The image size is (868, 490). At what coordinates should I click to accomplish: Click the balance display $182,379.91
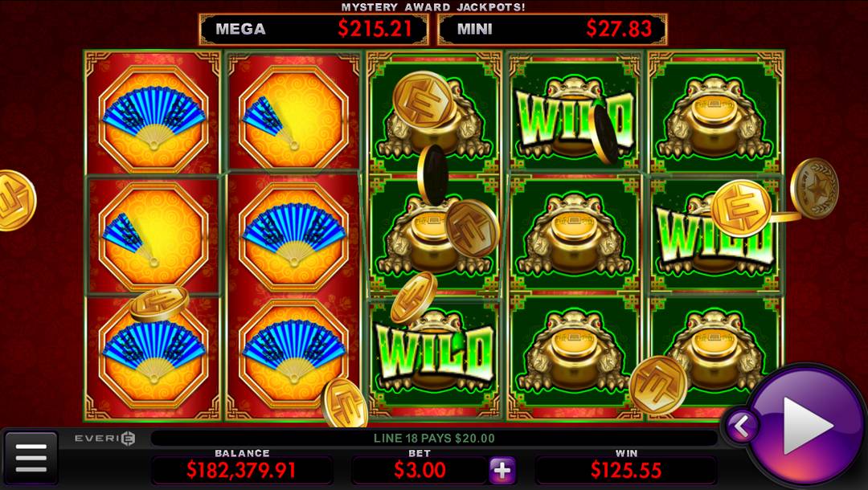pyautogui.click(x=241, y=471)
